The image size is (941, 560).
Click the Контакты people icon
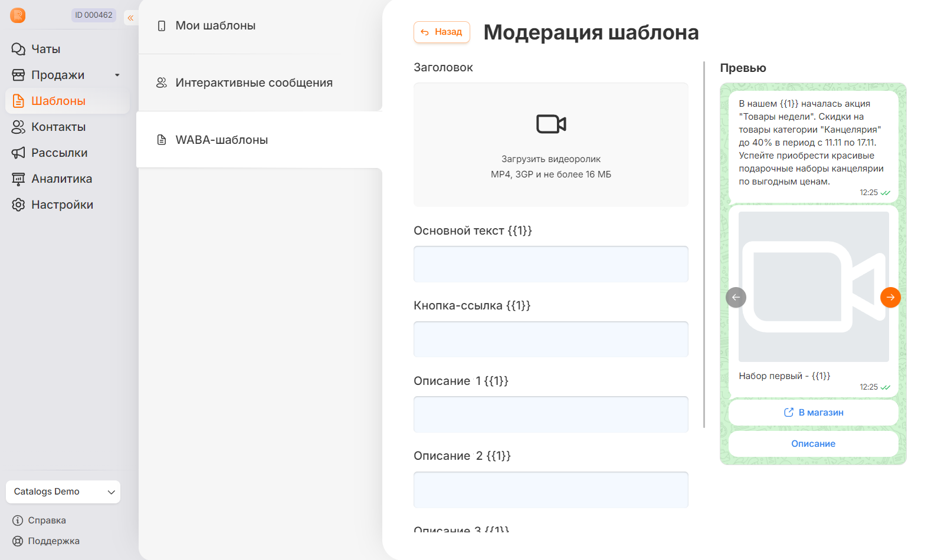18,127
